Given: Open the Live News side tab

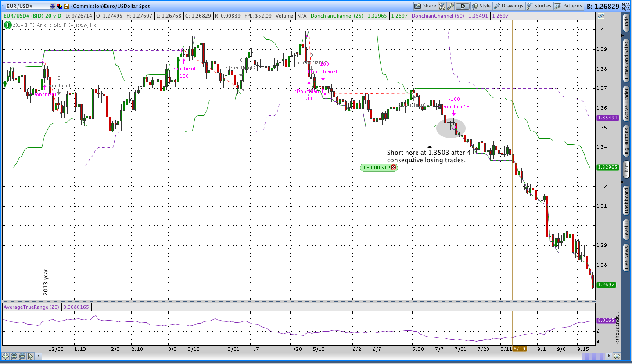Looking at the screenshot, I should pos(626,258).
